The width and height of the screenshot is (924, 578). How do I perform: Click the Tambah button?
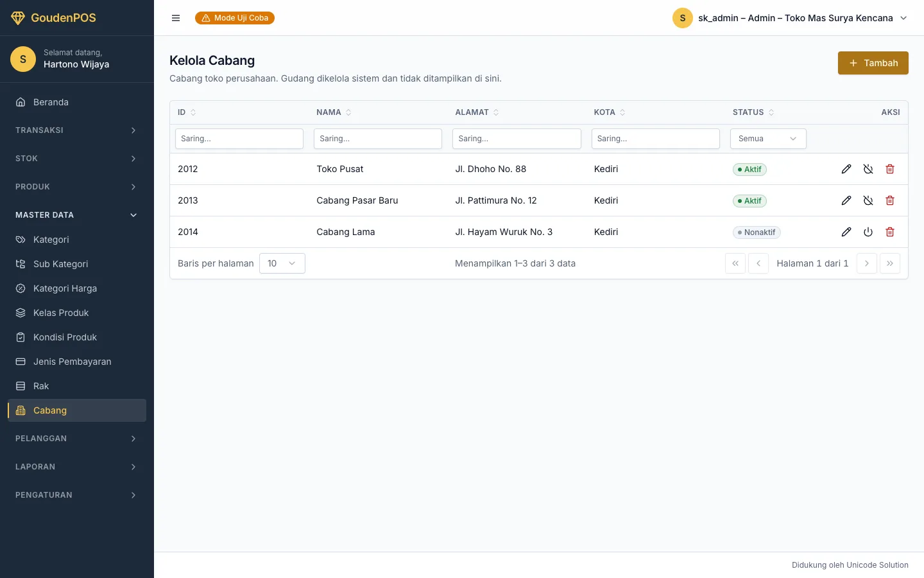click(873, 63)
